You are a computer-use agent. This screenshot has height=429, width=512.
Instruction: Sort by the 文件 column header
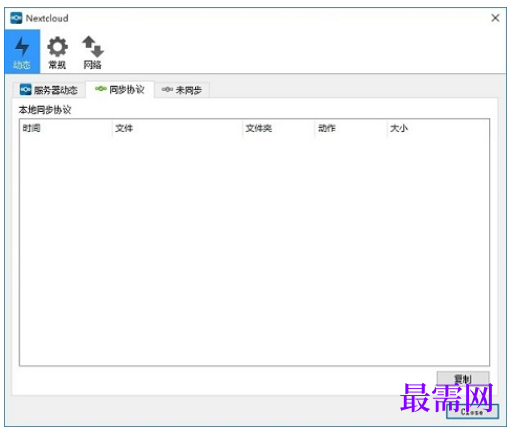click(x=177, y=128)
